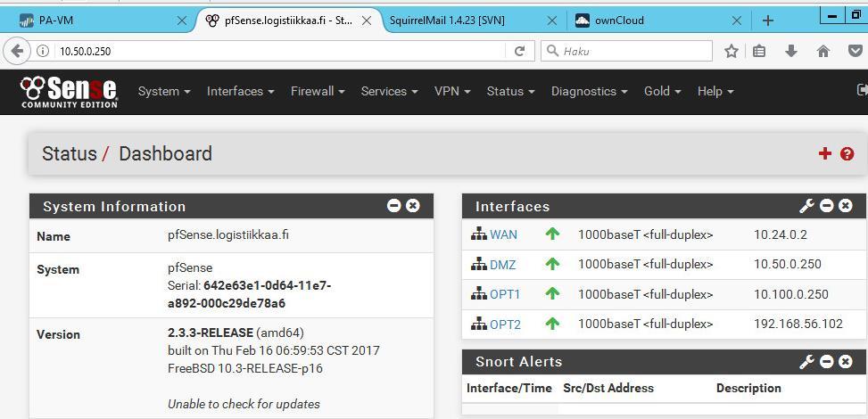Open dashboard help question mark icon
The height and width of the screenshot is (419, 868).
pyautogui.click(x=847, y=154)
